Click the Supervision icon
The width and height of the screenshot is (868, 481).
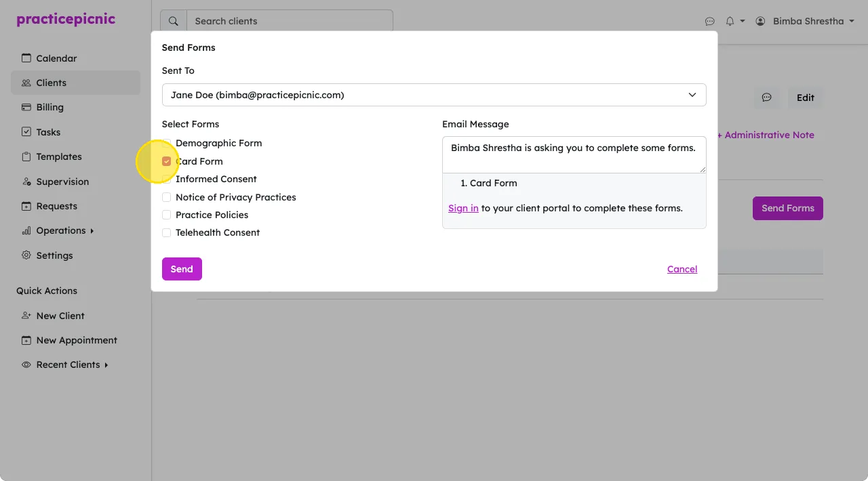point(26,182)
